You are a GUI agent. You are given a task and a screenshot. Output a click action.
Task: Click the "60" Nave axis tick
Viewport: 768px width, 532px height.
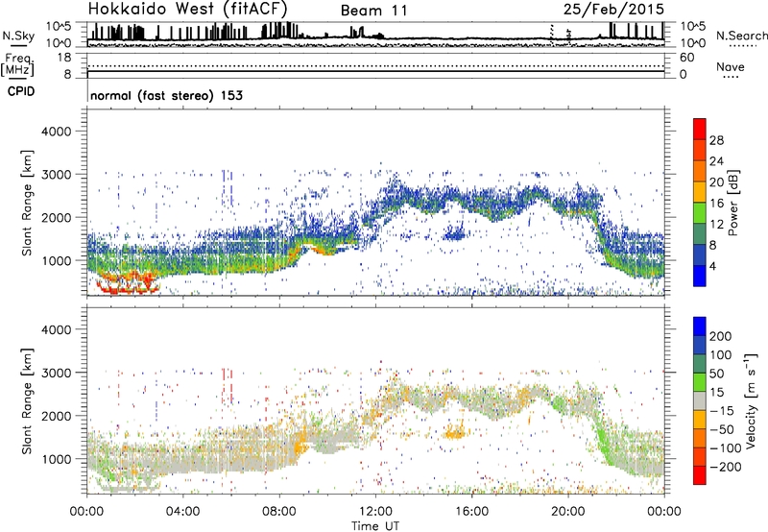click(686, 58)
